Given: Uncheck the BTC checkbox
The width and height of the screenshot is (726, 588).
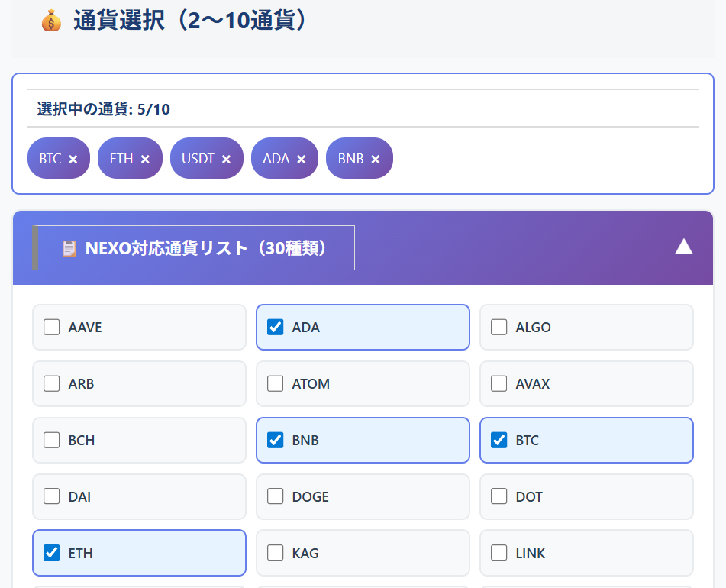Looking at the screenshot, I should pos(499,441).
